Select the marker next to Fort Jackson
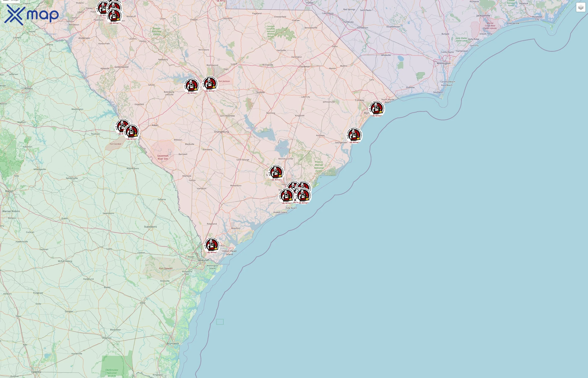588x378 pixels. [210, 84]
